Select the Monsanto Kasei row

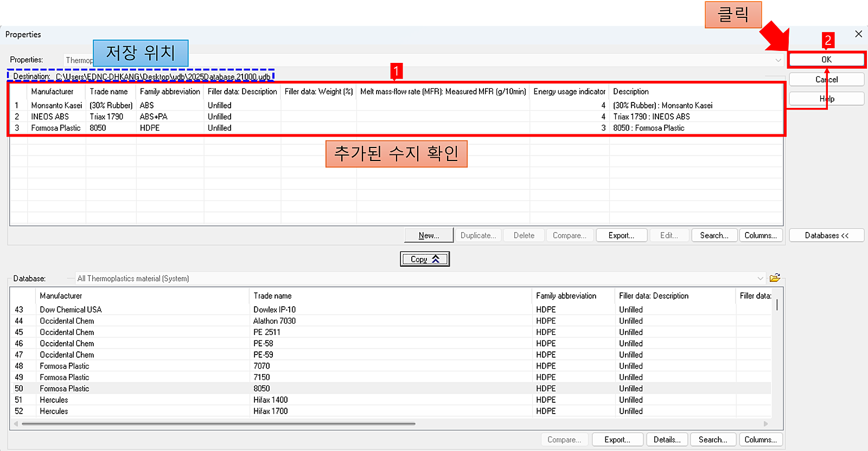(397, 105)
